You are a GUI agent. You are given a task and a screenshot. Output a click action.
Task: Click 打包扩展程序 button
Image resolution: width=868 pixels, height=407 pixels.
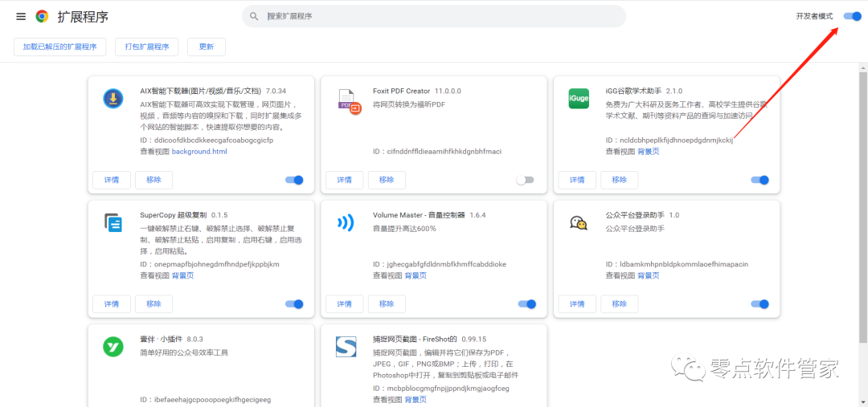[147, 47]
